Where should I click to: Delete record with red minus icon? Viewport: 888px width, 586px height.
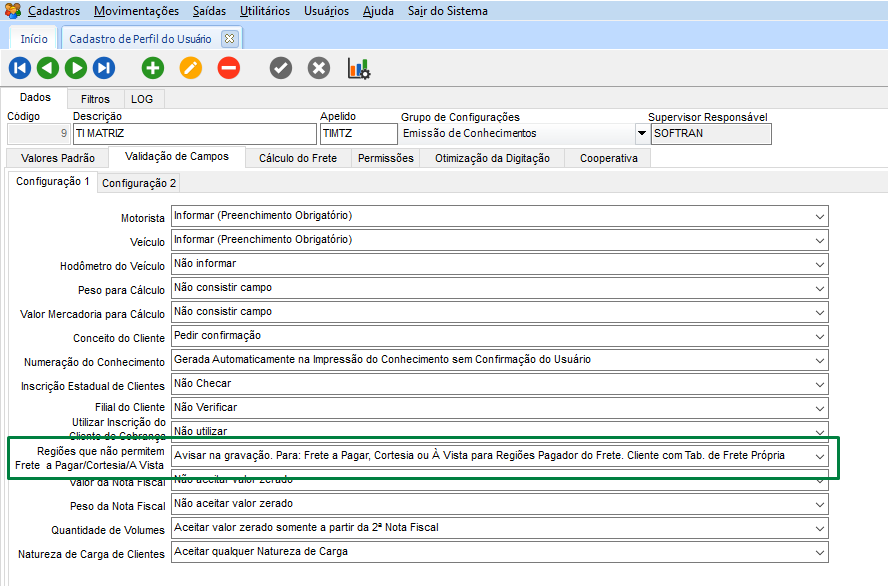(229, 68)
